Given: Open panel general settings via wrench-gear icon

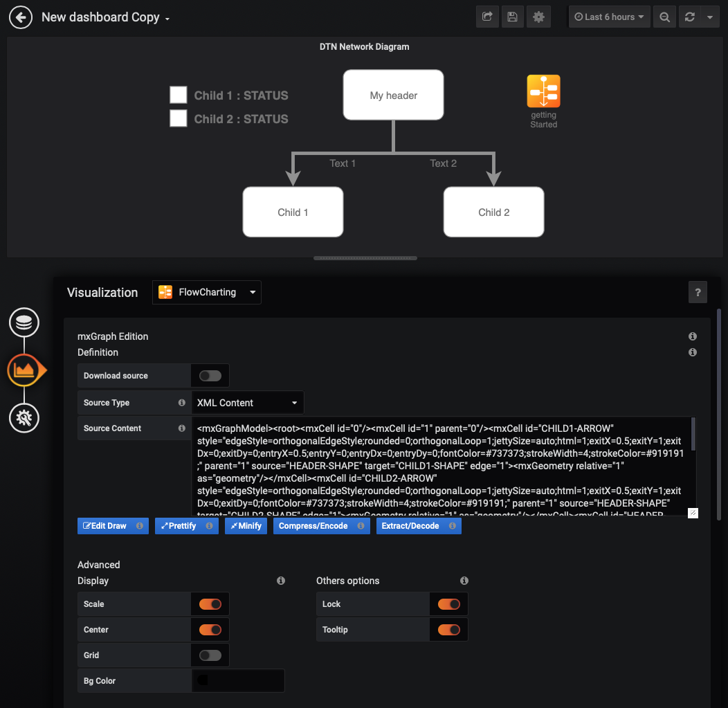Looking at the screenshot, I should (x=24, y=417).
